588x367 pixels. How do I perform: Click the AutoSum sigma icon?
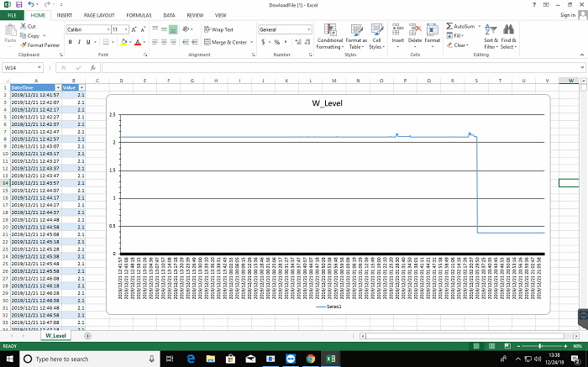coord(450,27)
